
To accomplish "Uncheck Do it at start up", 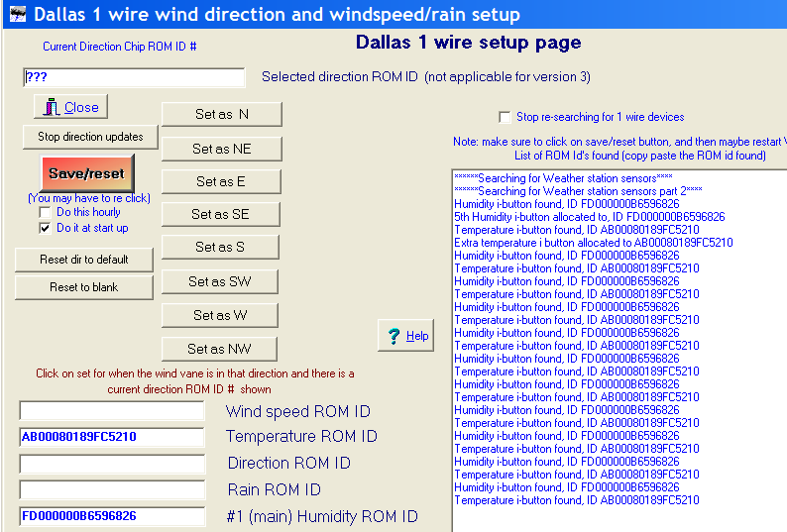I will [x=45, y=229].
